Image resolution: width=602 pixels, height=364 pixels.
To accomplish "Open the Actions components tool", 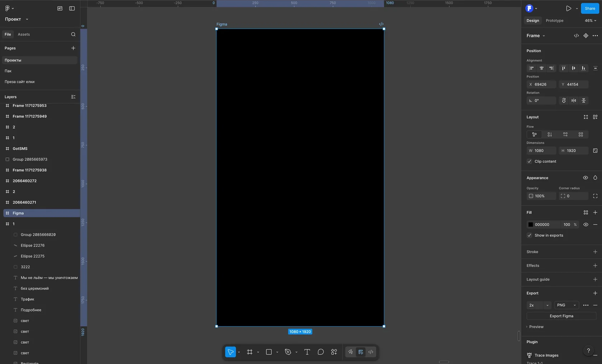I will [x=334, y=352].
